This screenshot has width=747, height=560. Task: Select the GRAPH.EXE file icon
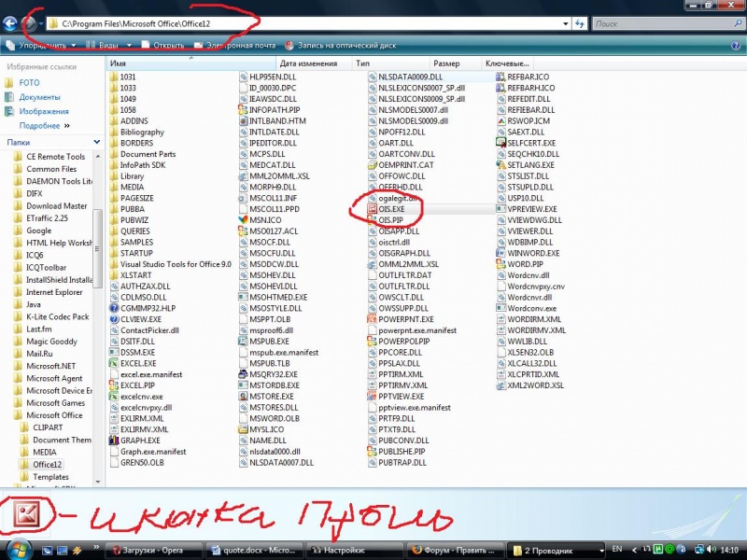tap(113, 441)
